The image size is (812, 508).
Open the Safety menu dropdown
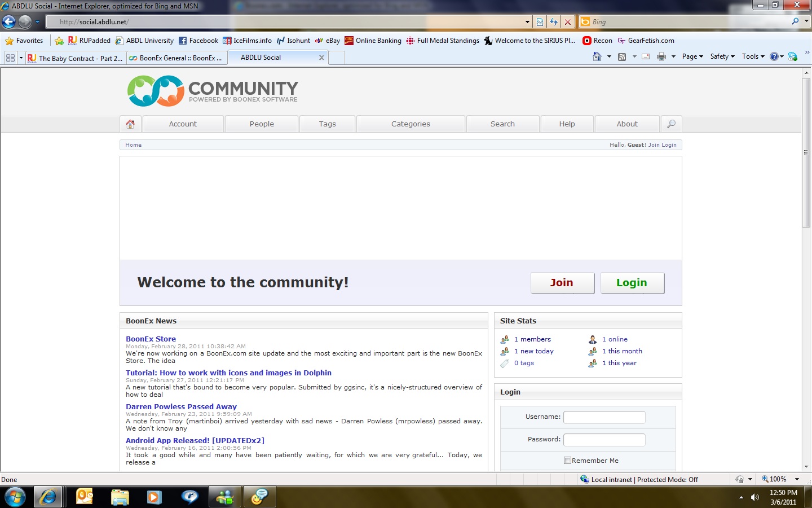click(722, 56)
